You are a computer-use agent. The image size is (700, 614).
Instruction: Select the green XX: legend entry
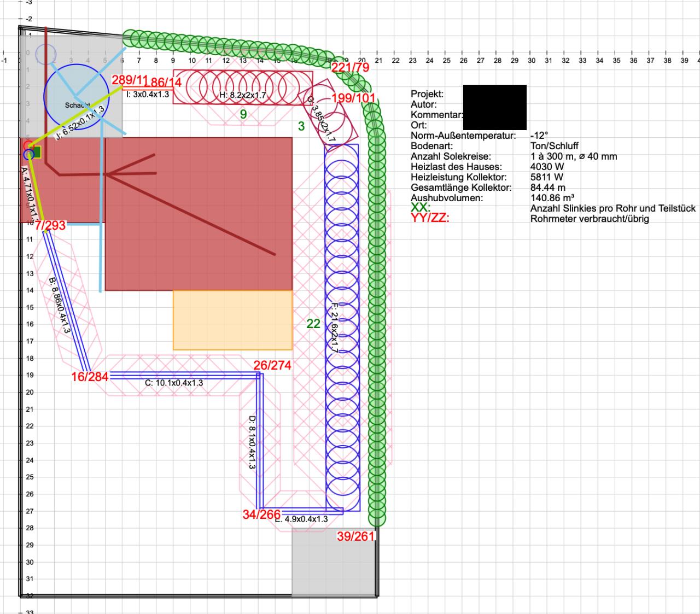pyautogui.click(x=420, y=208)
